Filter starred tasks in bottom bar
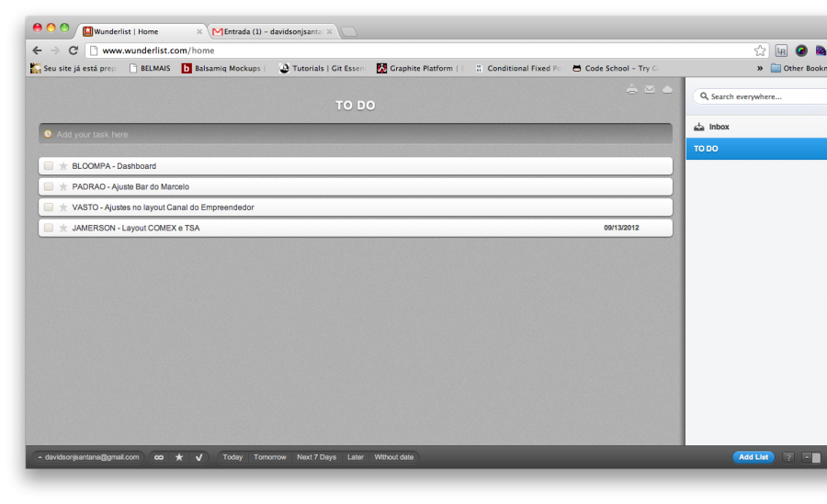Viewport: 827px width, 504px height. click(179, 457)
